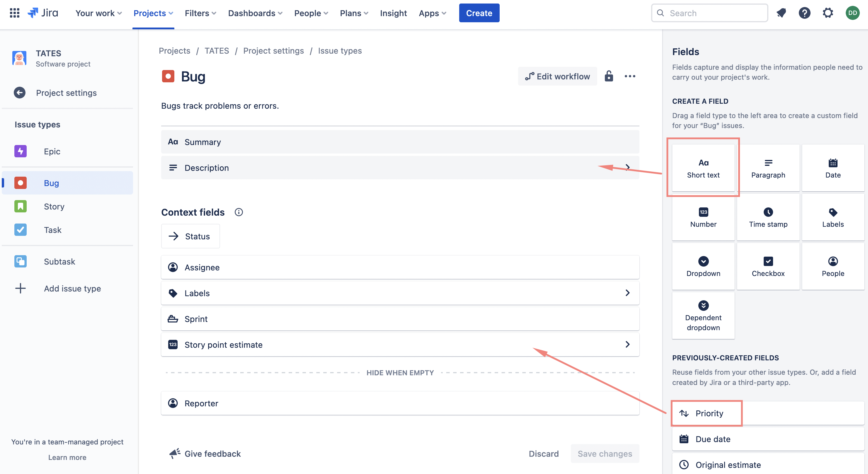
Task: Click the Learn more link
Action: pyautogui.click(x=67, y=457)
